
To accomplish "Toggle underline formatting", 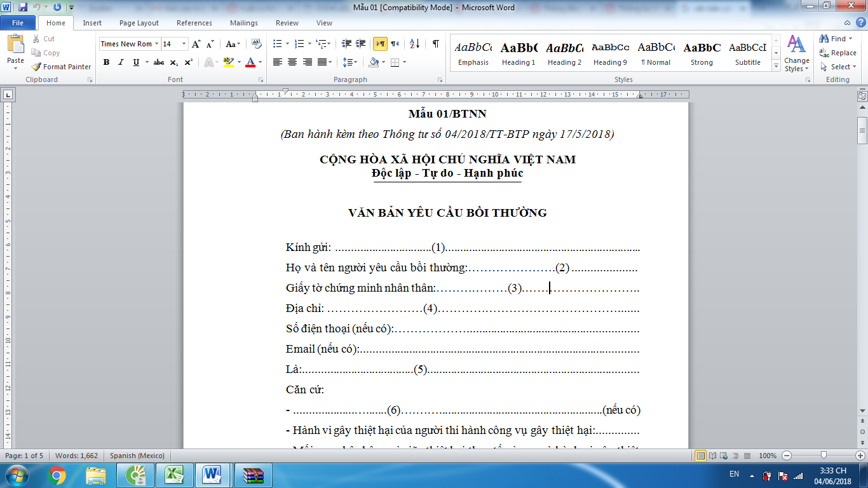I will coord(136,62).
